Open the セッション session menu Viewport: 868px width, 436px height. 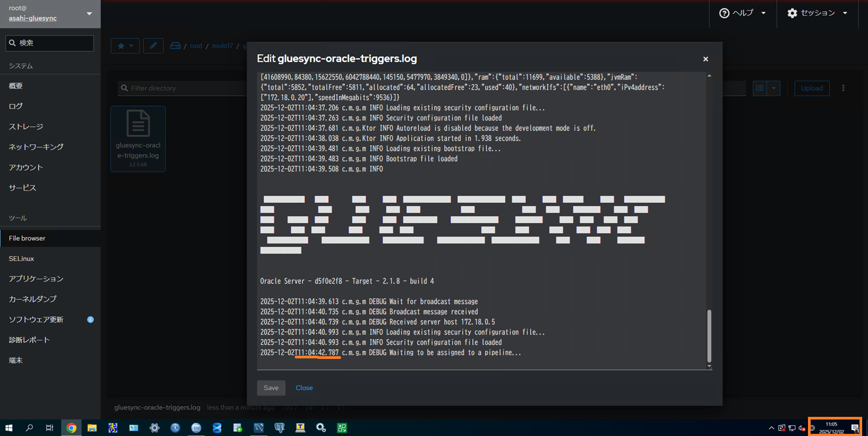click(817, 13)
